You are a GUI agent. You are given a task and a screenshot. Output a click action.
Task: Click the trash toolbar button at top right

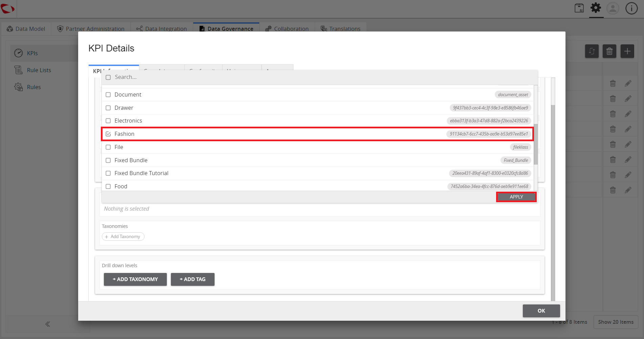609,51
